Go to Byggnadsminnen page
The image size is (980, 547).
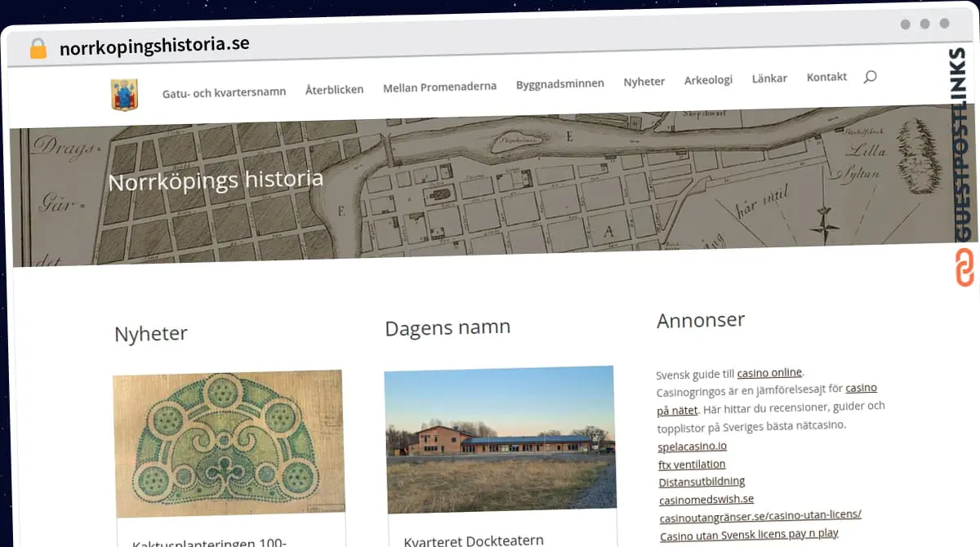pyautogui.click(x=559, y=83)
